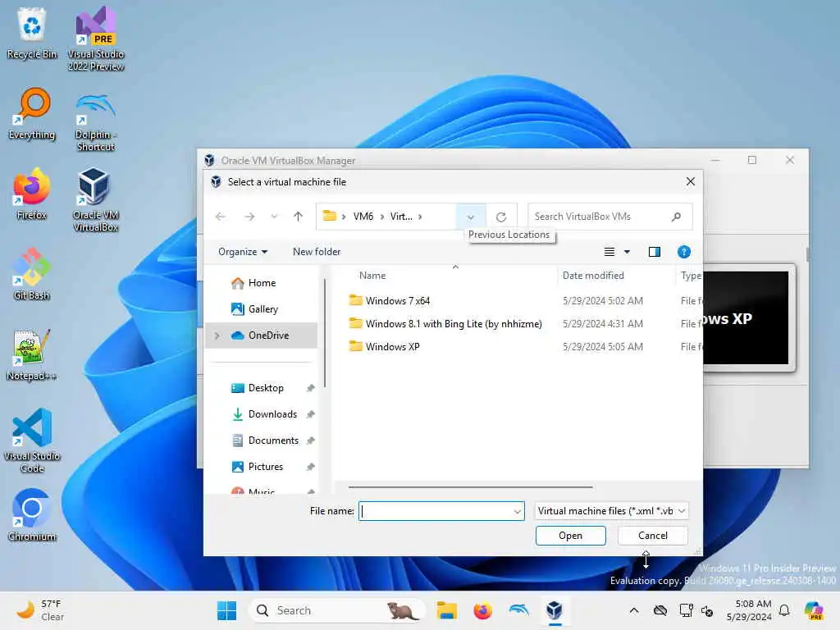Select Windows 8.1 with Bing Lite folder
Screen dimensions: 840x630
(x=445, y=324)
